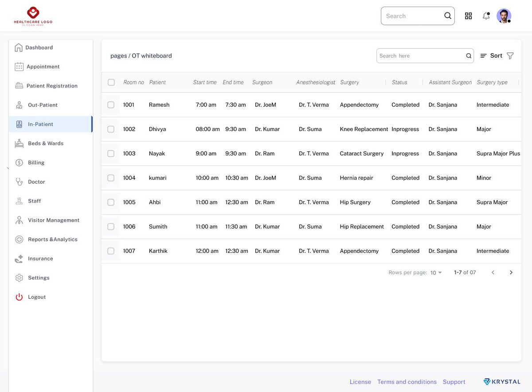The height and width of the screenshot is (392, 532).
Task: Open the Support footer link
Action: coord(454,382)
